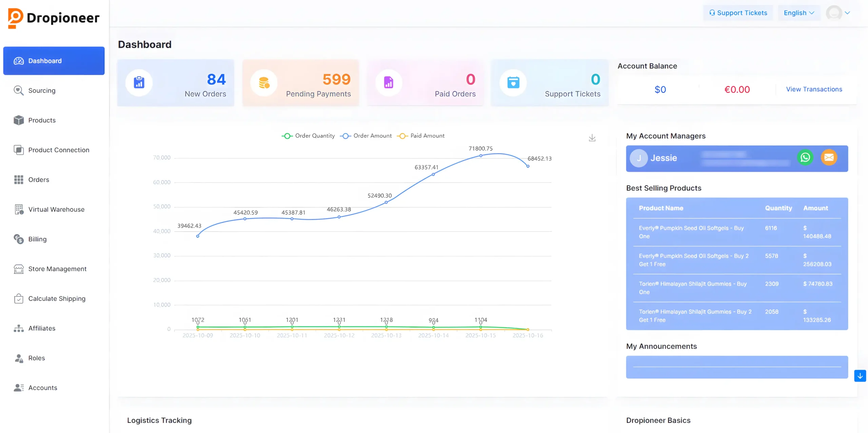Download the order chart data
This screenshot has height=433, width=868.
[x=592, y=138]
